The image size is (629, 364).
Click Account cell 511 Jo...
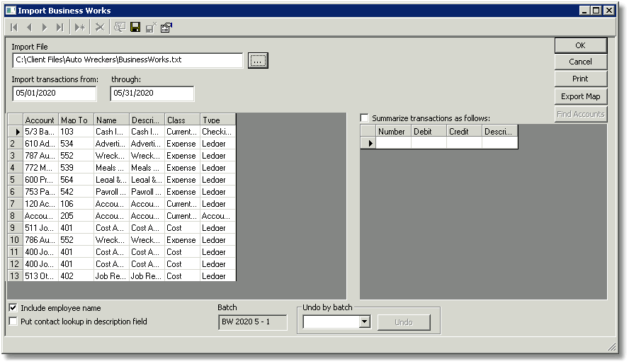coord(40,228)
